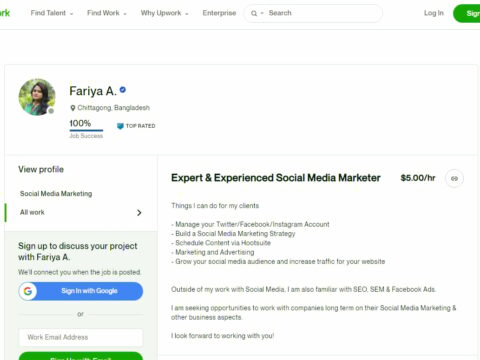480x360 pixels.
Task: Click the online status dot on the avatar
Action: (51, 111)
